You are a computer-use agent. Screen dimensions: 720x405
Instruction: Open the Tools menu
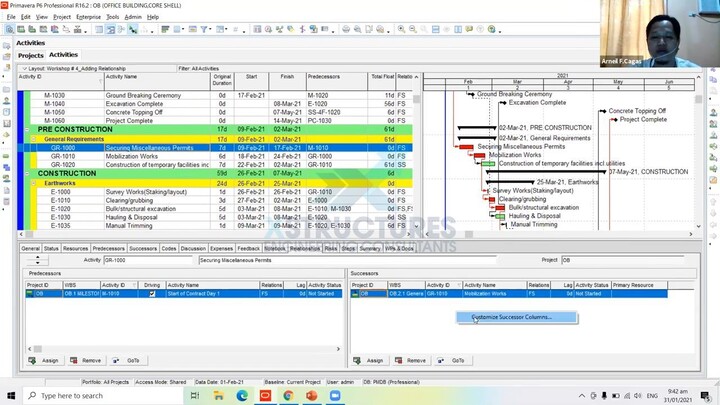point(112,17)
